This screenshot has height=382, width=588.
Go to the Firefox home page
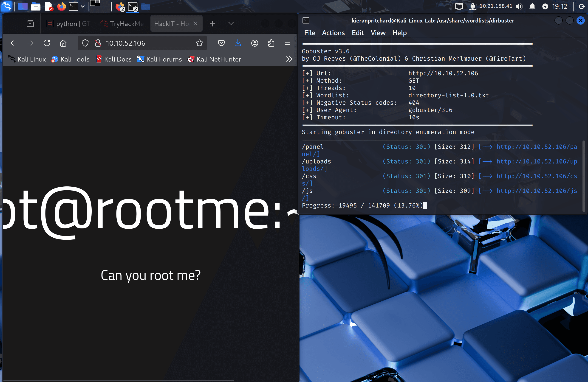point(63,43)
